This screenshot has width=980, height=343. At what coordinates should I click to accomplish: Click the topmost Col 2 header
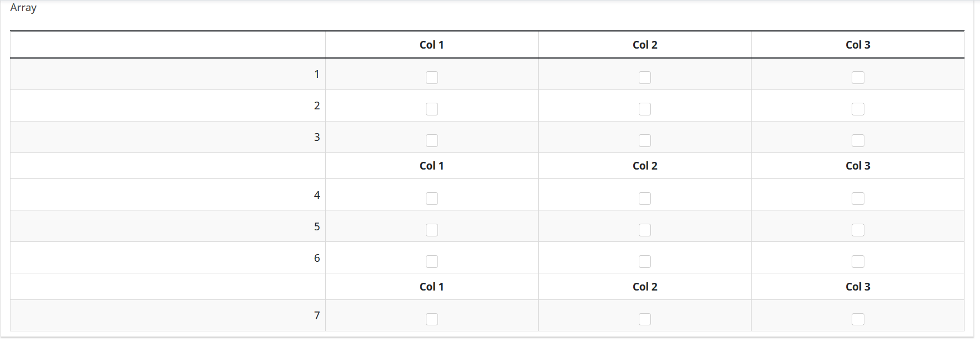[x=645, y=45]
